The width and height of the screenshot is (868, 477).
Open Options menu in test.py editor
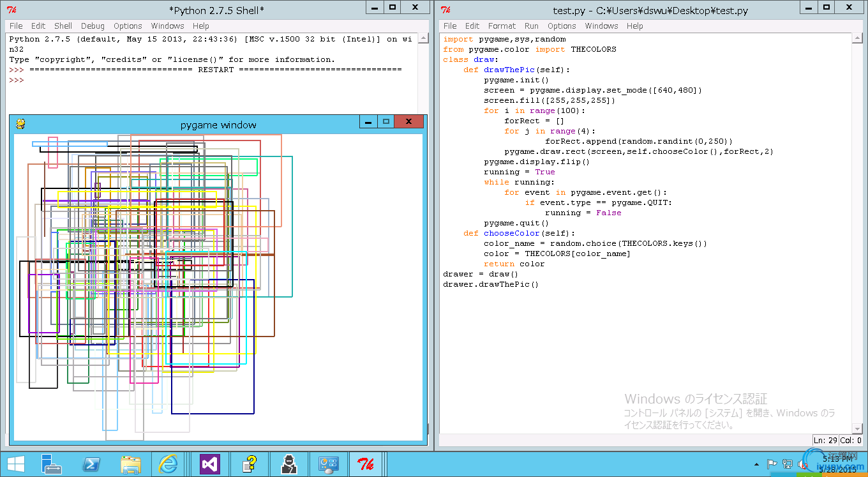coord(562,26)
